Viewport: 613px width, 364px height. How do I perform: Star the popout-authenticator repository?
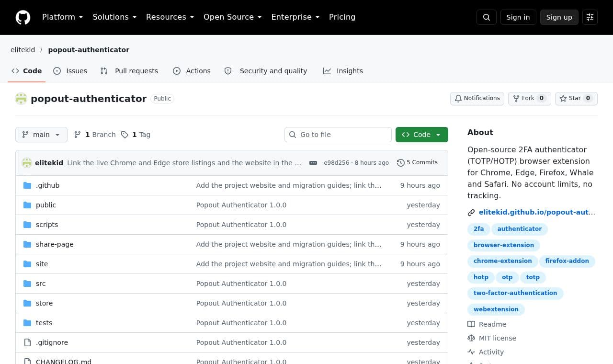[576, 99]
